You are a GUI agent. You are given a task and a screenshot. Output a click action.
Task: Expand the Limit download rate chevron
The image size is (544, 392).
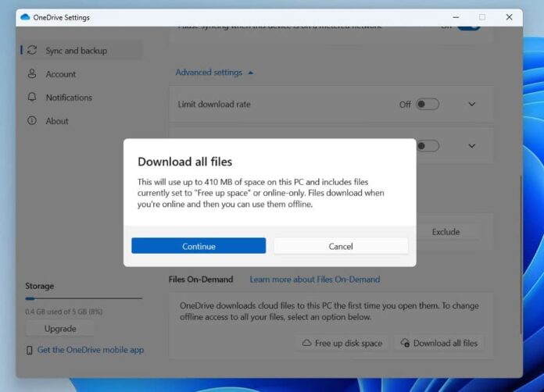click(471, 105)
